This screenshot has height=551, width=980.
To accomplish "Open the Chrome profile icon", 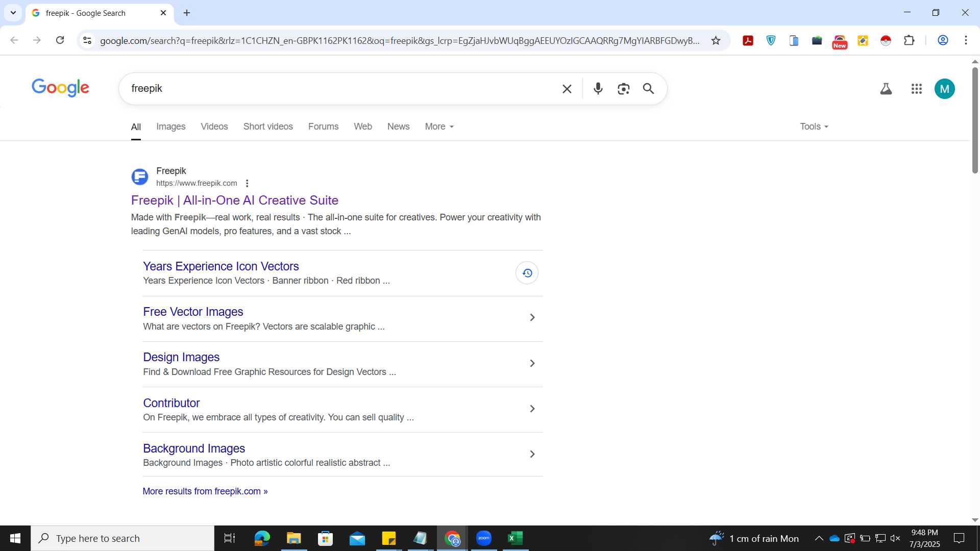I will pos(943,40).
